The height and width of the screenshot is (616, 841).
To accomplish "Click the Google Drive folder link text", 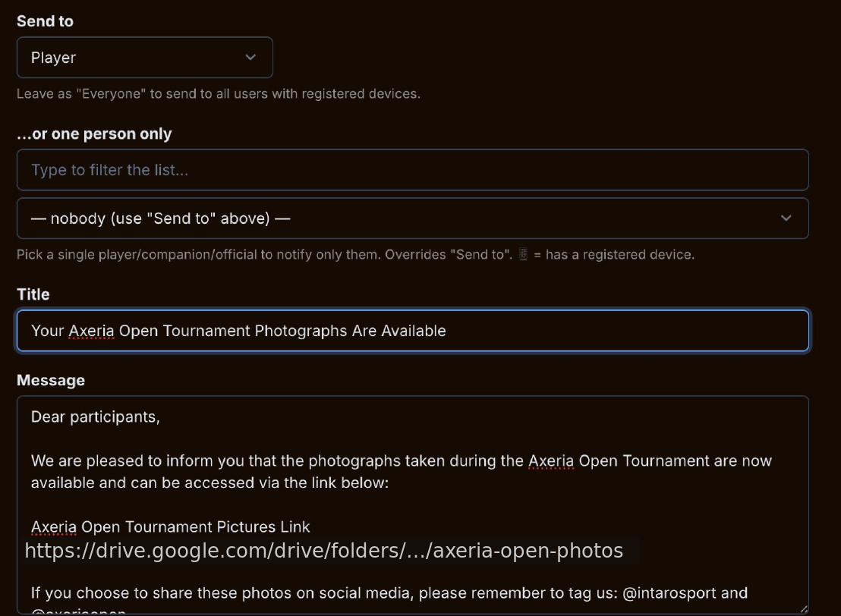I will click(324, 551).
